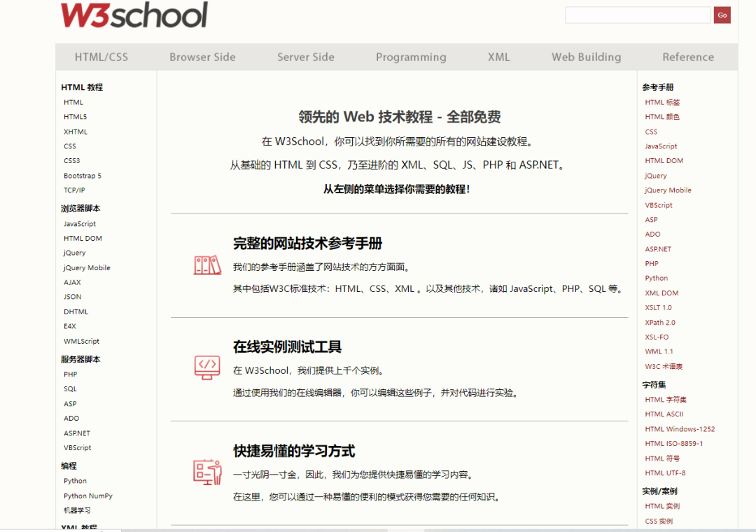Open XML DOM reference link
This screenshot has width=756, height=532.
click(x=661, y=293)
